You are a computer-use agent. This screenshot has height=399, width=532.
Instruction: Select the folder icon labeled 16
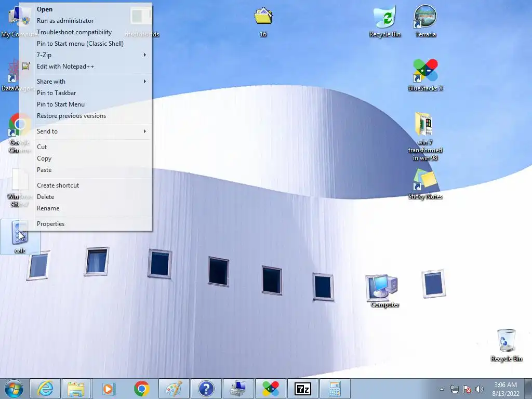click(x=263, y=21)
